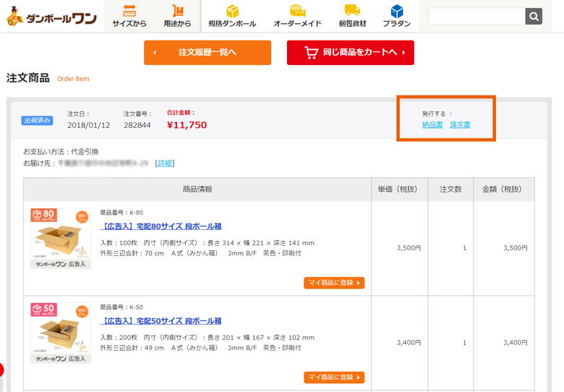Click the K-50 box product thumbnail
Viewport: 564px width, 392px height.
point(61,333)
